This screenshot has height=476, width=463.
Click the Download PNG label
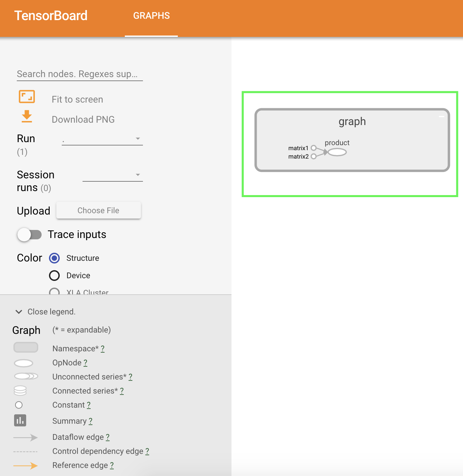83,120
